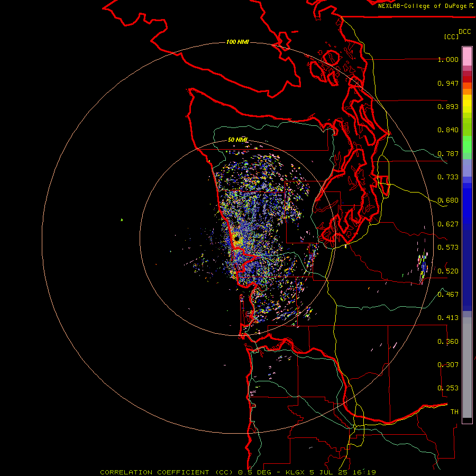Screen dimensions: 476x476
Task: Pick the dark navy color bar segment
Action: click(467, 270)
